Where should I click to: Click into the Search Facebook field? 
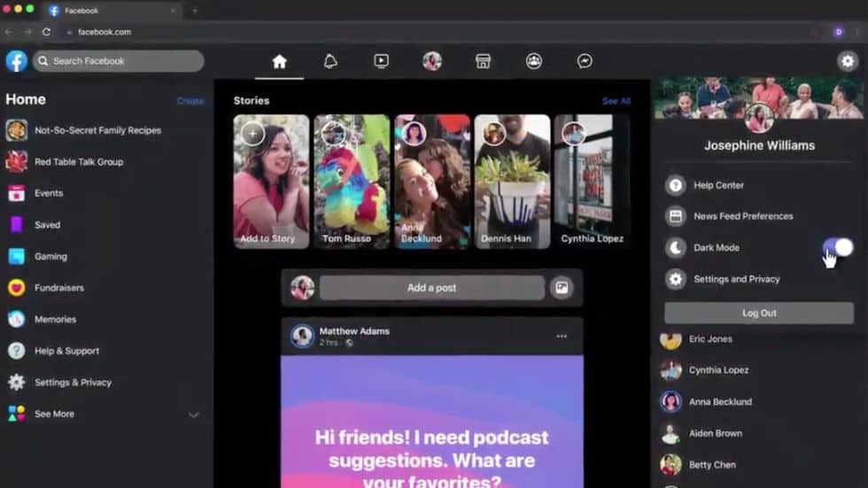point(119,61)
